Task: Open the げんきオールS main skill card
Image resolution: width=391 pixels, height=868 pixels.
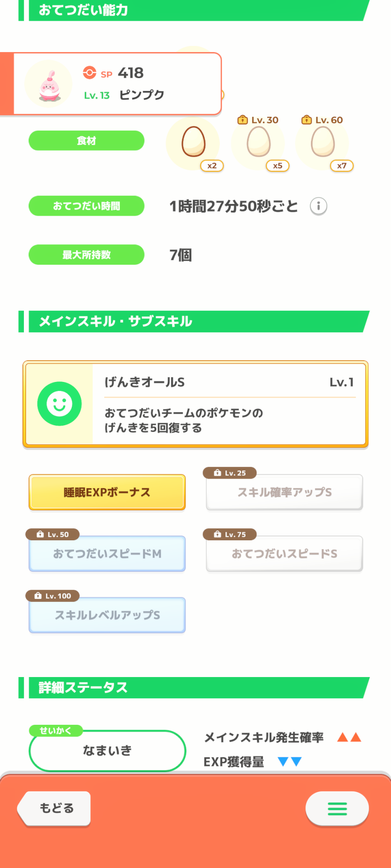Action: pos(229,404)
